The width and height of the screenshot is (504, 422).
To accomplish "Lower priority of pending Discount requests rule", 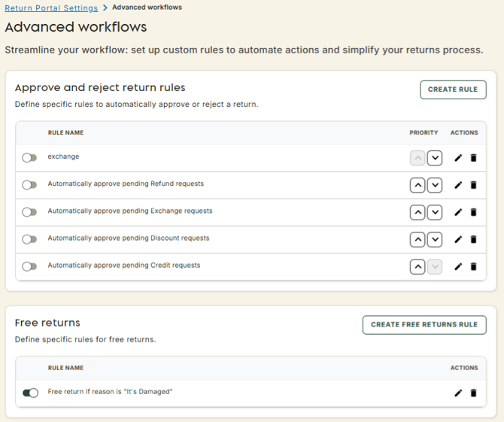I will click(x=435, y=239).
